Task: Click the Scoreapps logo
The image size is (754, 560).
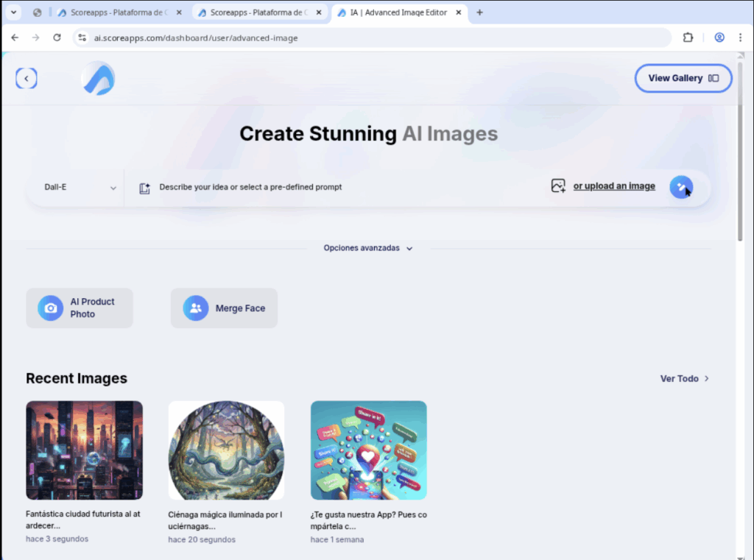Action: point(98,78)
